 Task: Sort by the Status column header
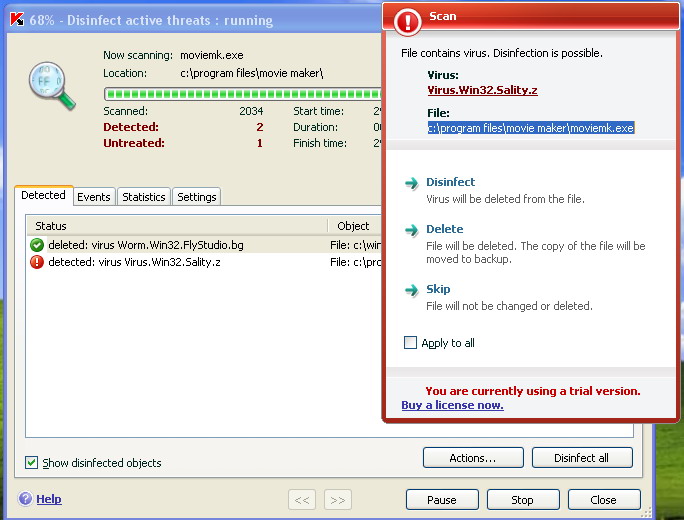point(177,226)
